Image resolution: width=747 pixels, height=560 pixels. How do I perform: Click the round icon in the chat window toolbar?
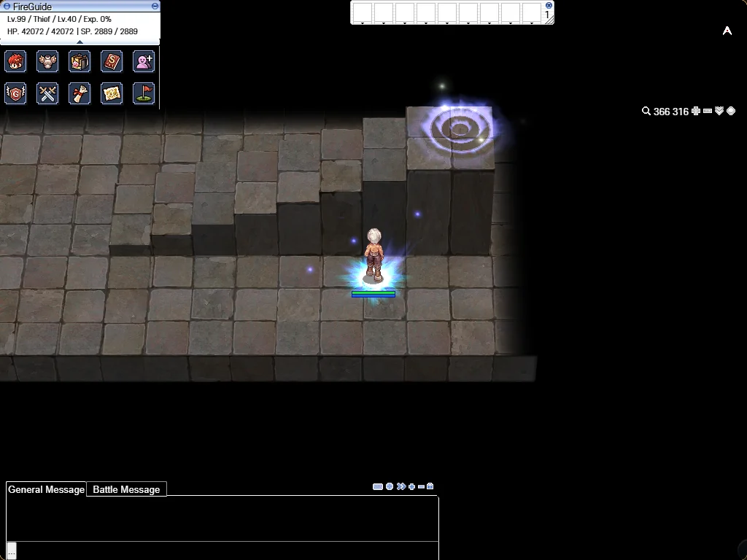click(390, 486)
